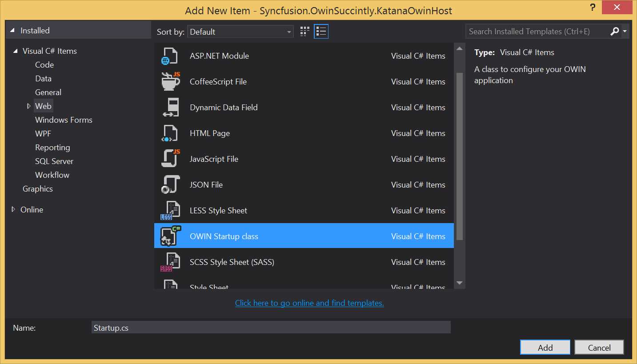
Task: Select the Reporting category
Action: [x=52, y=148]
